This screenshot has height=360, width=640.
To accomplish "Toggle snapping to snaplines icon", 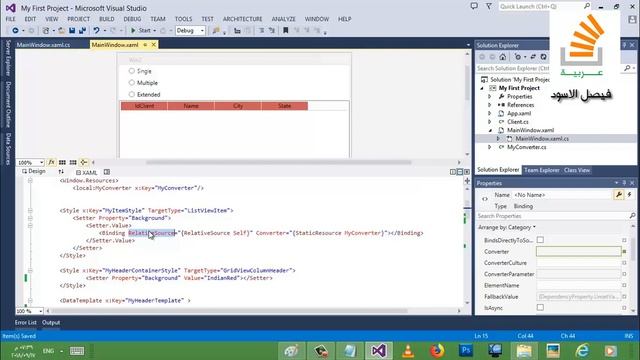I will (x=84, y=162).
